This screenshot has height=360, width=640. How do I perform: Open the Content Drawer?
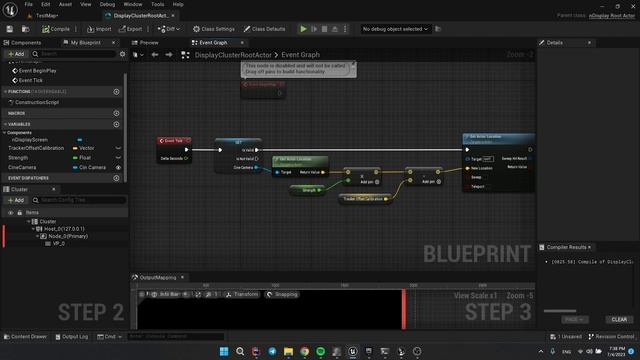pos(25,337)
